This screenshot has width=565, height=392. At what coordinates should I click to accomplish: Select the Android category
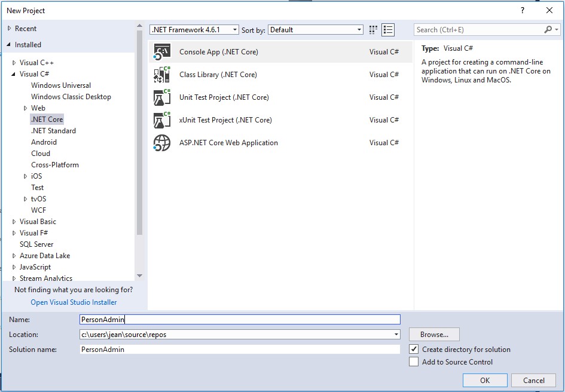click(44, 142)
